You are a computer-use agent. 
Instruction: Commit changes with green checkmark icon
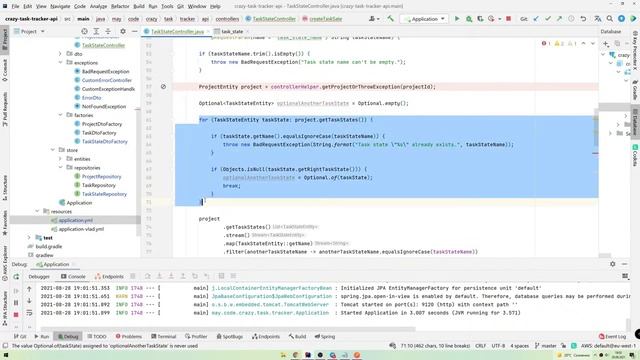[x=548, y=19]
